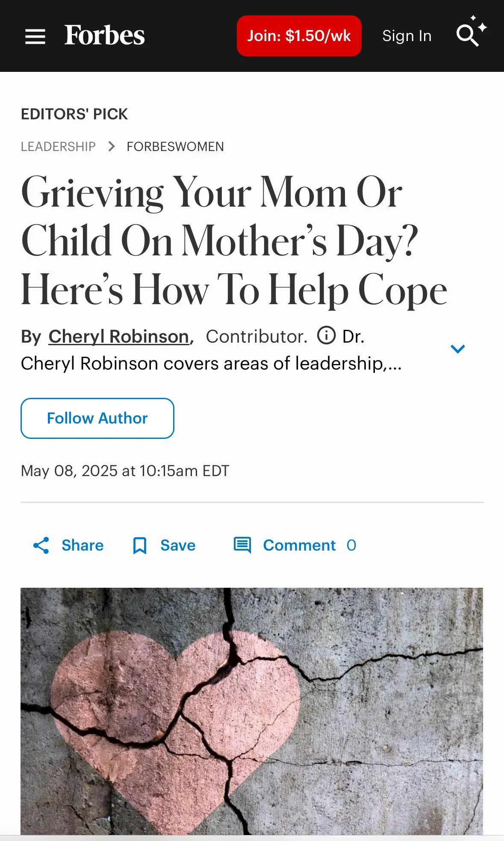Click the Sign In link
The image size is (504, 841).
pyautogui.click(x=407, y=36)
